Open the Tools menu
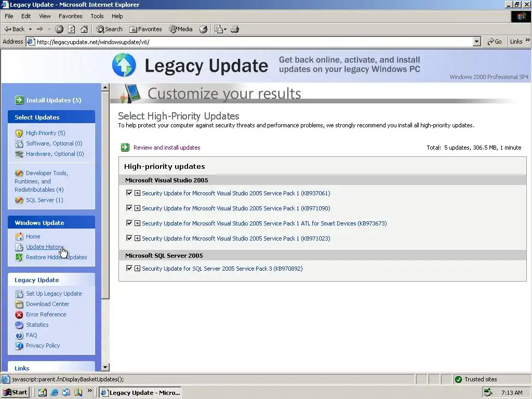 click(97, 16)
